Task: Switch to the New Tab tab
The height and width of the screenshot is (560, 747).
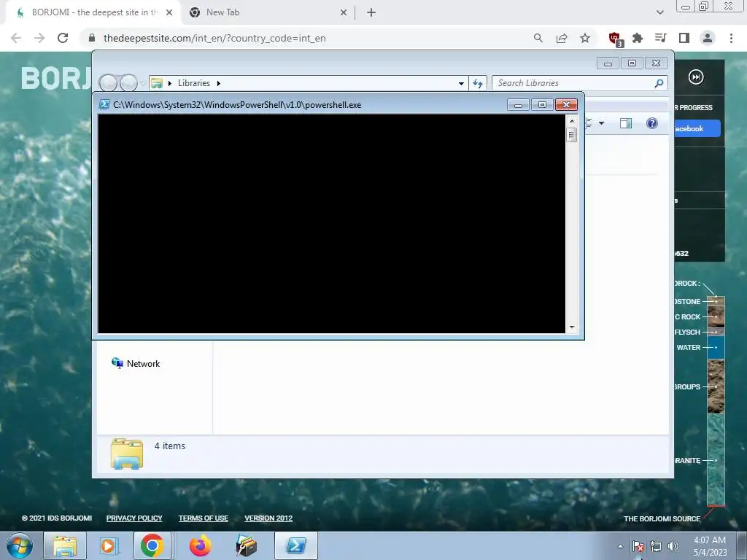Action: tap(267, 12)
